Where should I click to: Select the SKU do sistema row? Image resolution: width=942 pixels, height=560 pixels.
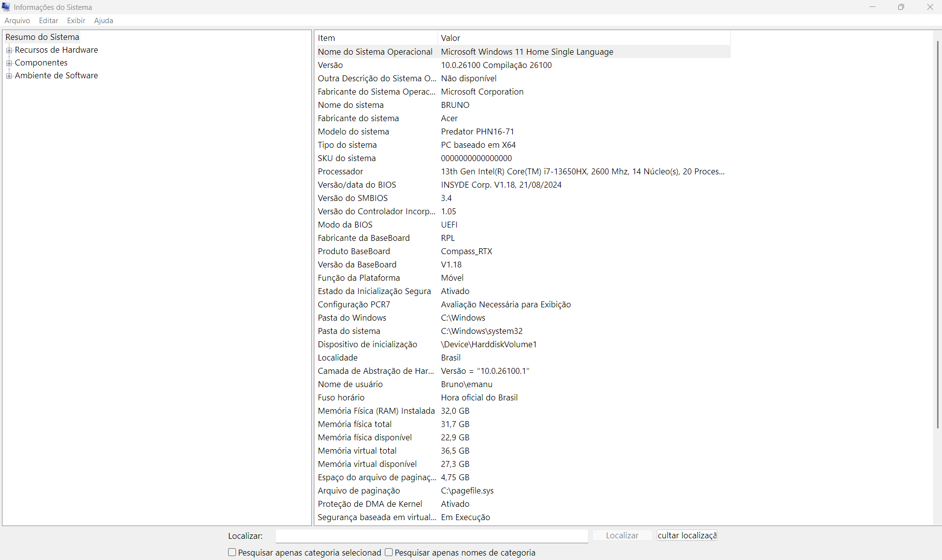tap(523, 158)
